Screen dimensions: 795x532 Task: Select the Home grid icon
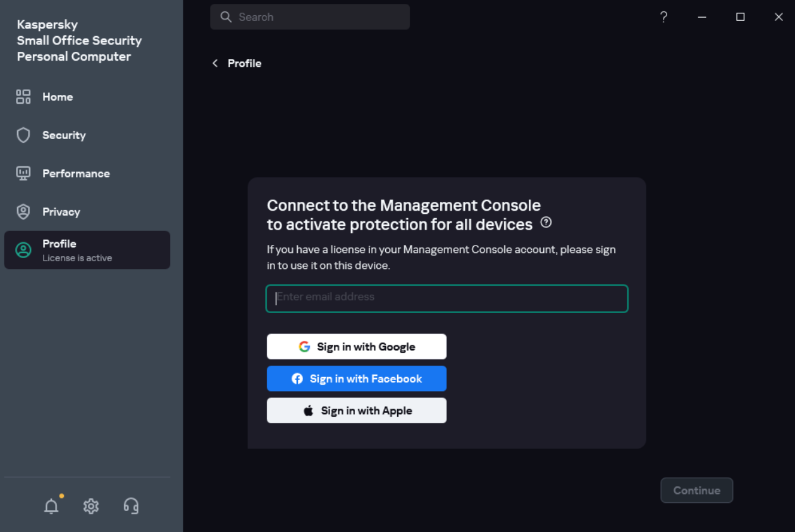[x=23, y=96]
